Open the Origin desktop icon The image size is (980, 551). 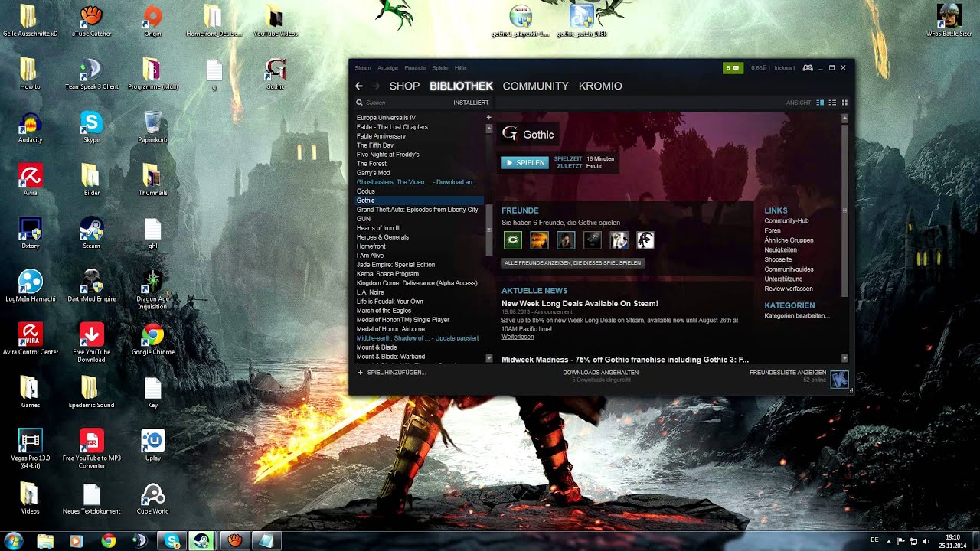(x=152, y=16)
